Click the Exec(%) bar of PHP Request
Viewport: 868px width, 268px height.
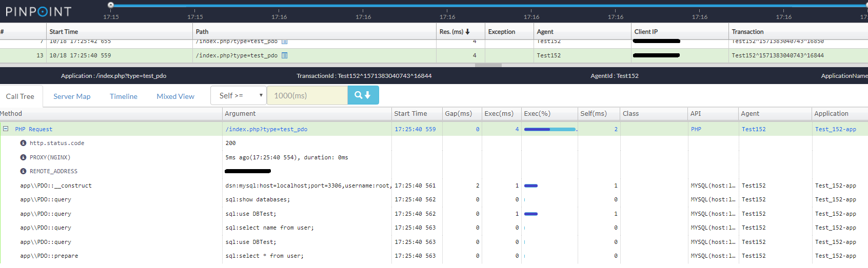[550, 129]
